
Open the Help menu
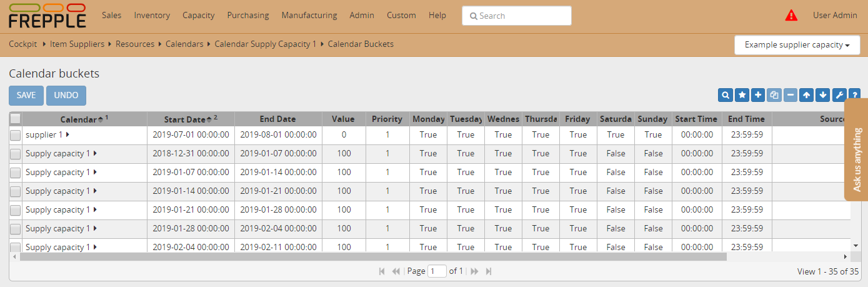tap(437, 15)
